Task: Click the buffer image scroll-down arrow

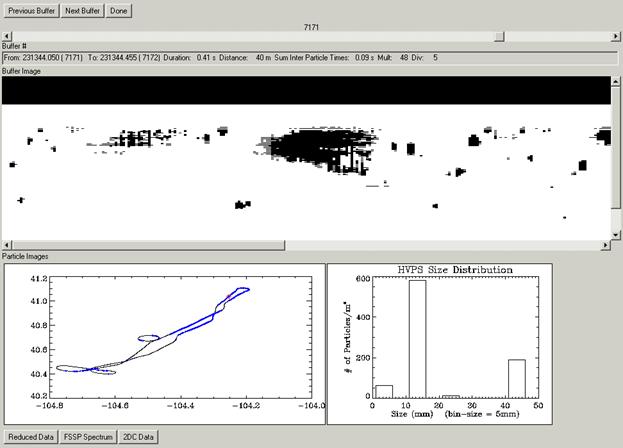Action: click(x=615, y=234)
